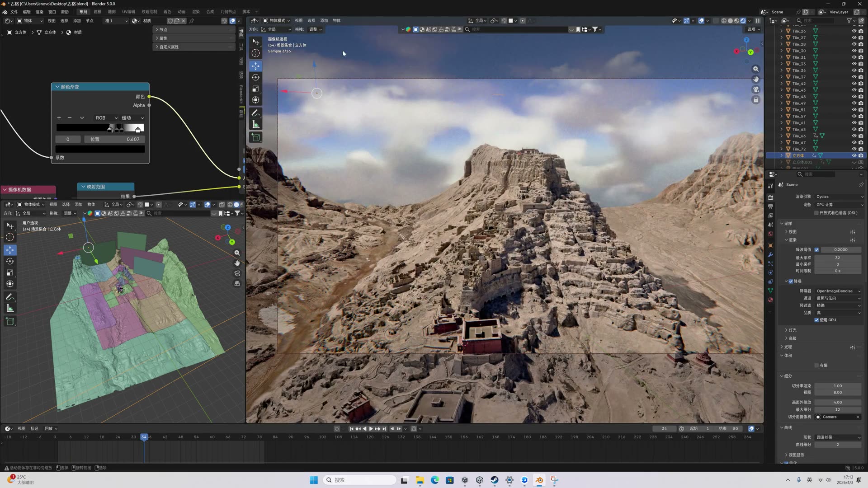Click the 选项 button in the main viewport
Image resolution: width=868 pixels, height=488 pixels.
(753, 29)
